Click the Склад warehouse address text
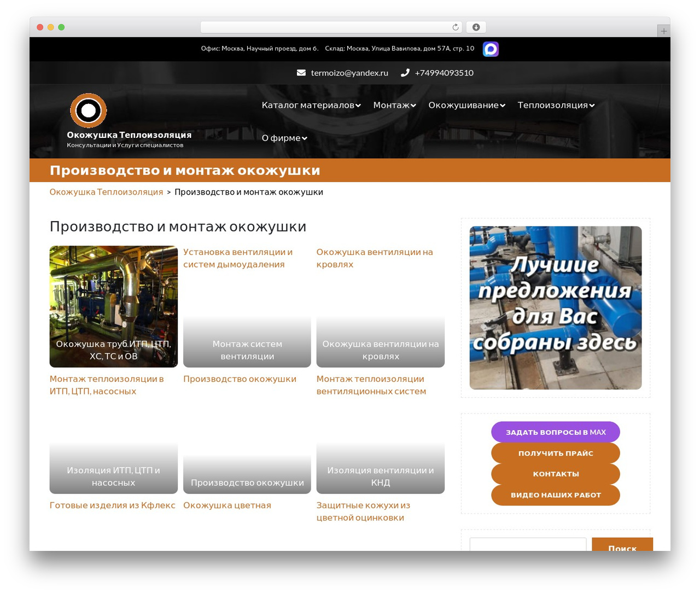Image resolution: width=700 pixels, height=593 pixels. [400, 49]
